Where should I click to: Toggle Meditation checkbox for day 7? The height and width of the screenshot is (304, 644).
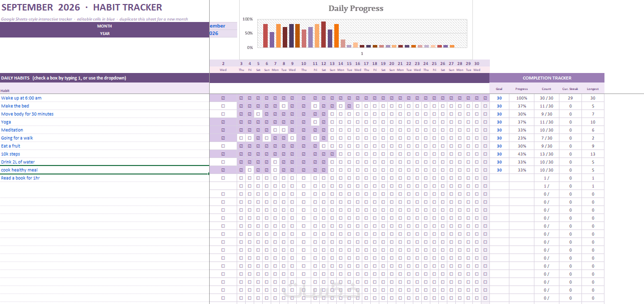(x=275, y=130)
